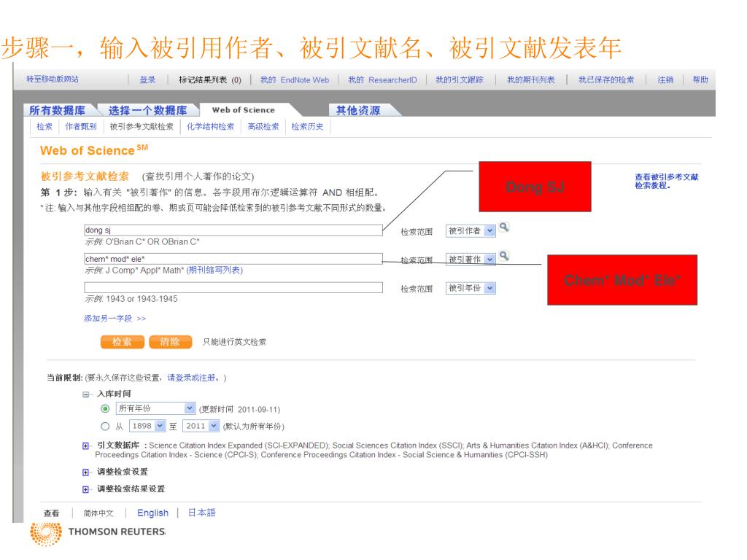747x560 pixels.
Task: Open the 期刊缩写列表 link
Action: 214,270
